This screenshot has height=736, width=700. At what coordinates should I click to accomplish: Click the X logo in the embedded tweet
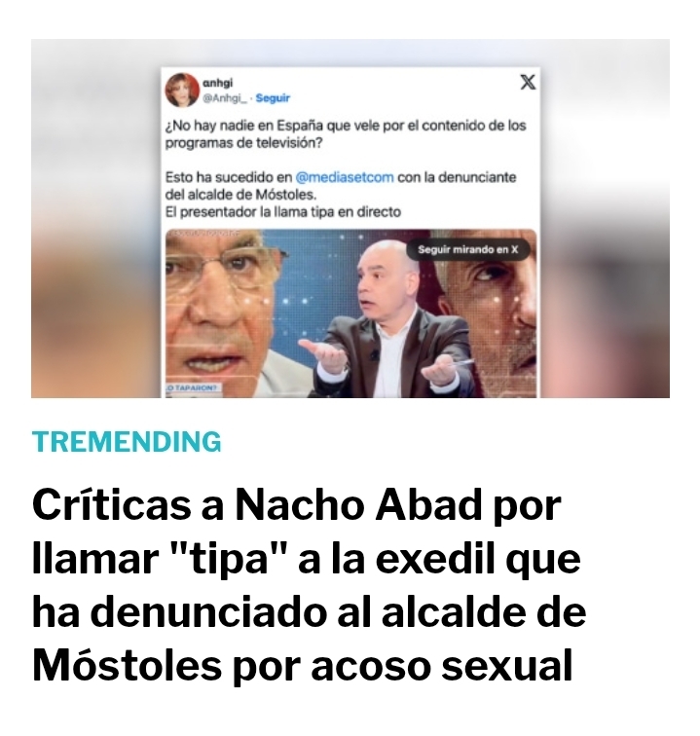tap(528, 83)
